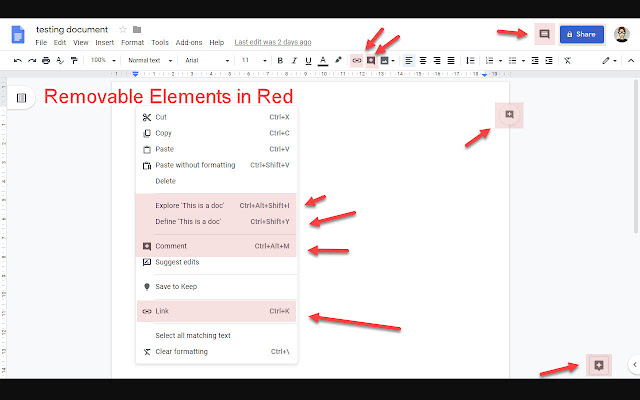Image resolution: width=640 pixels, height=400 pixels.
Task: Click the add comment toolbar icon
Action: point(371,60)
